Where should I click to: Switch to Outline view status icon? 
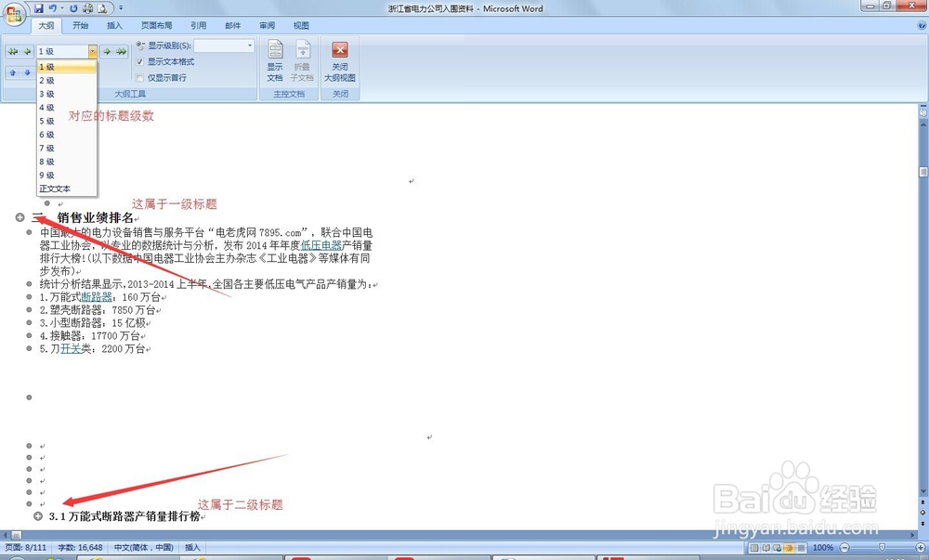(x=789, y=548)
